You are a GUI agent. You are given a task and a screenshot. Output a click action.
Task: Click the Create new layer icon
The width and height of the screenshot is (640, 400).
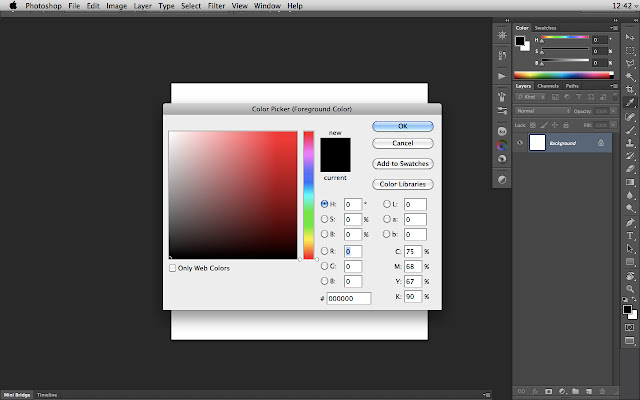589,391
